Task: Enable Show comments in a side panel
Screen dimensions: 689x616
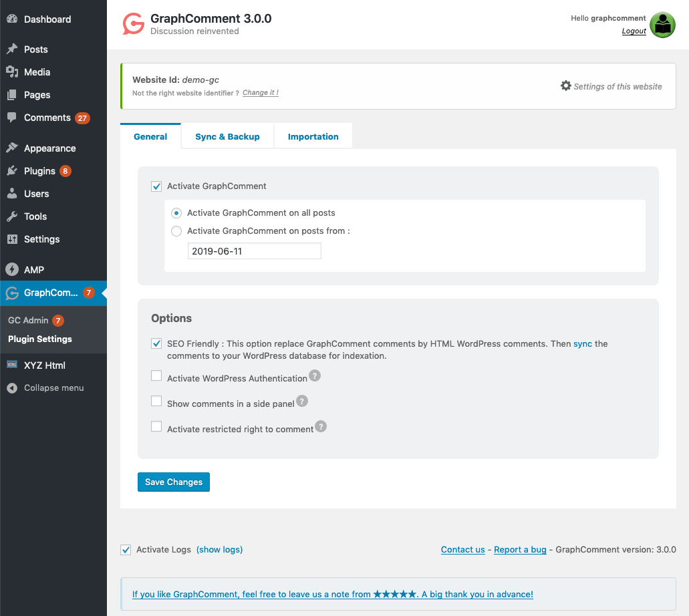Action: [156, 401]
